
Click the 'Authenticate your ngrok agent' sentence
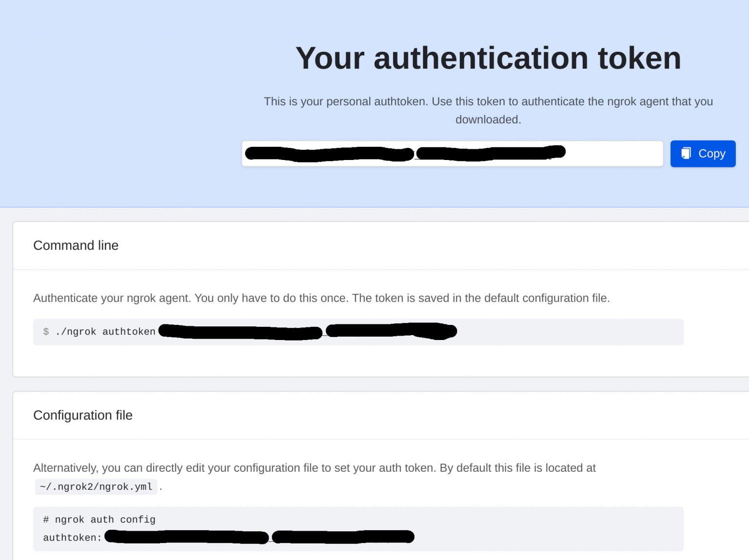(x=321, y=298)
